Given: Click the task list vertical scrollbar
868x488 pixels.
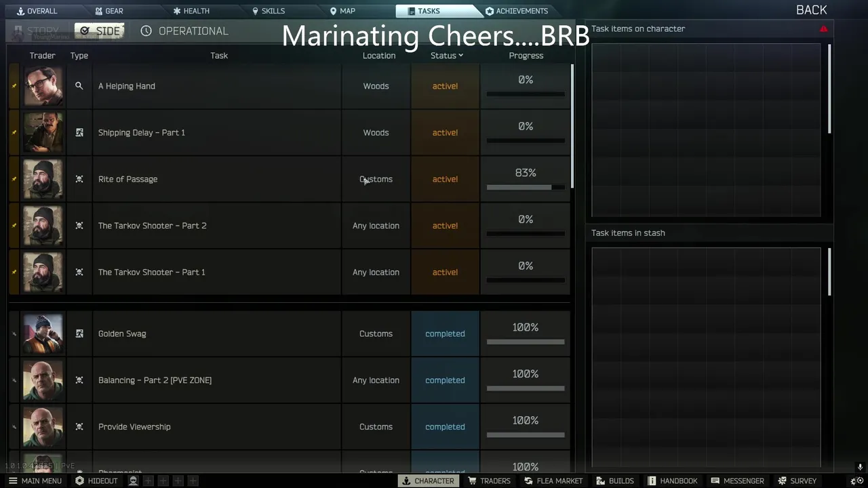Looking at the screenshot, I should pyautogui.click(x=572, y=126).
